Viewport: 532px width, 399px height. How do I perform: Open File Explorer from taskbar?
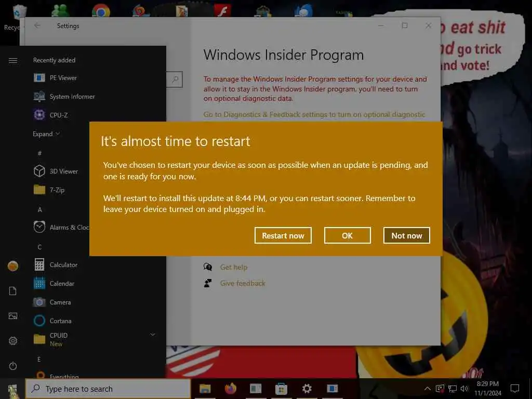(x=205, y=389)
